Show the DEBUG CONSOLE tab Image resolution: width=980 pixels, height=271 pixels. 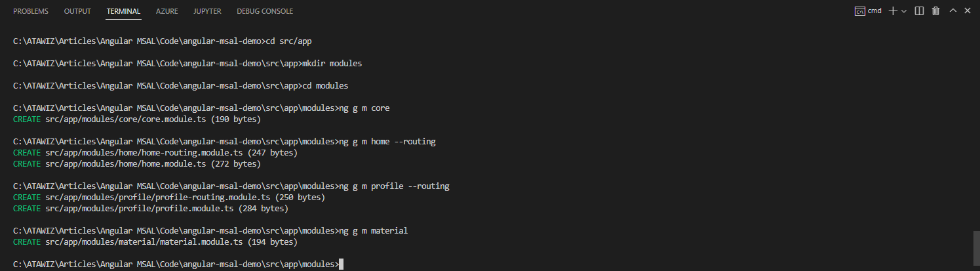click(x=265, y=11)
